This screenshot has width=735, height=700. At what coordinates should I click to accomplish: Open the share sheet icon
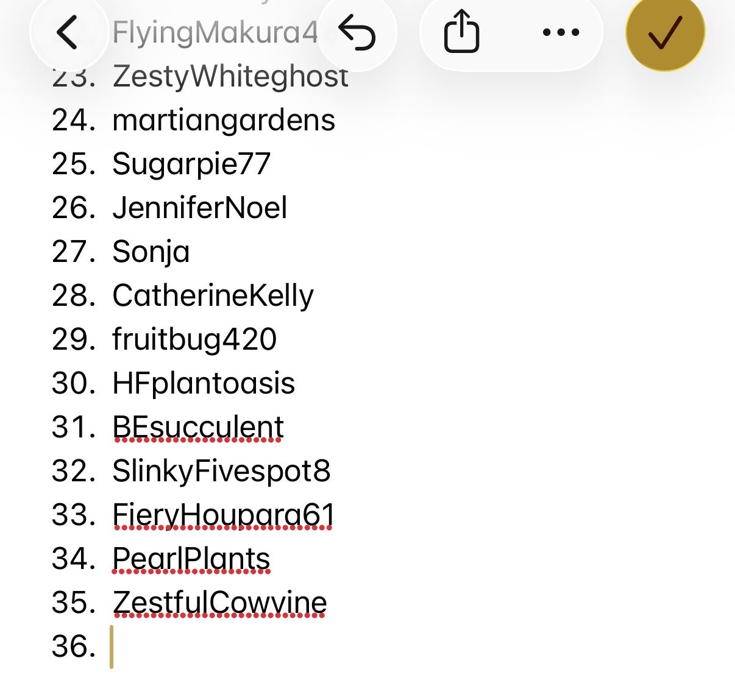tap(461, 32)
